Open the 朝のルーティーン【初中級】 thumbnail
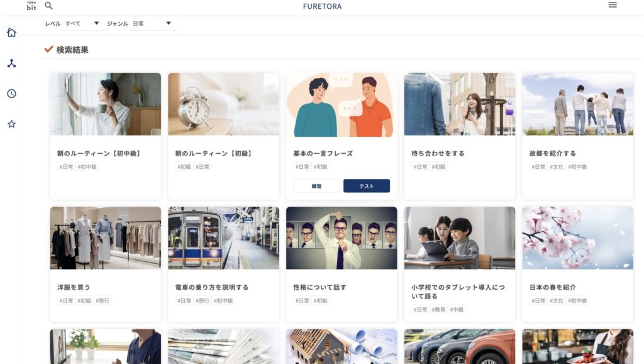This screenshot has height=364, width=644. coord(106,105)
